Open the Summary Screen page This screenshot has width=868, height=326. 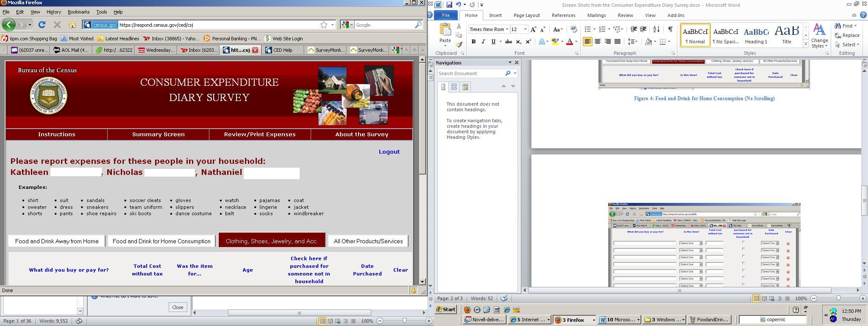tap(158, 134)
